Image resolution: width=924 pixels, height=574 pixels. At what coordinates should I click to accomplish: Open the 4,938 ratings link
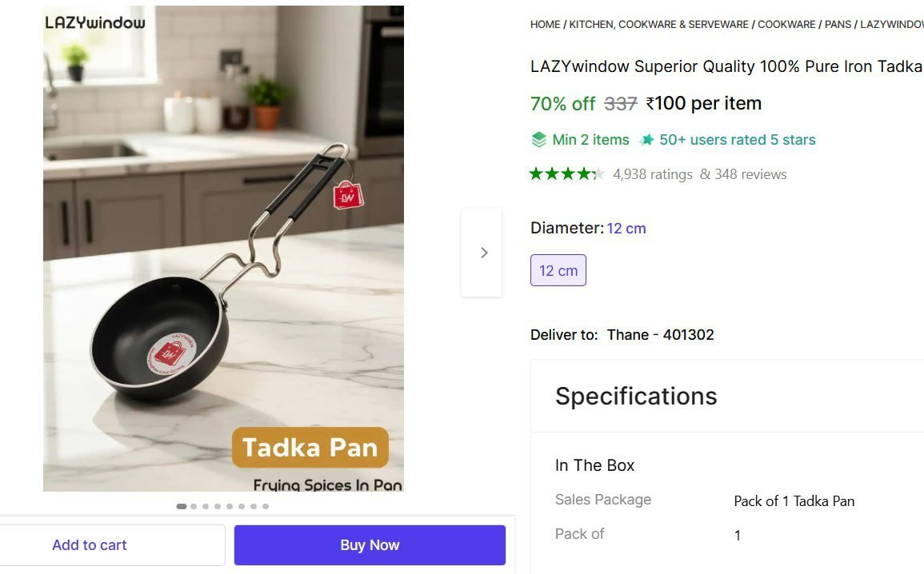(653, 173)
